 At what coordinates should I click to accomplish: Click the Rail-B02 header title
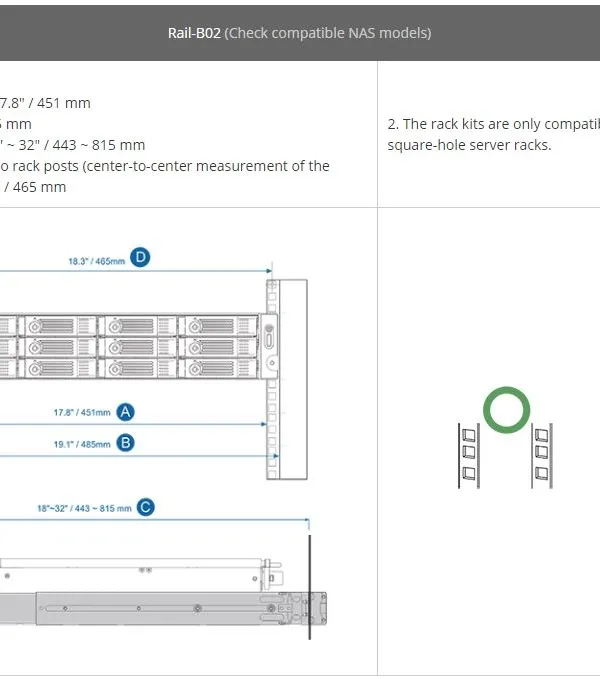coord(194,33)
